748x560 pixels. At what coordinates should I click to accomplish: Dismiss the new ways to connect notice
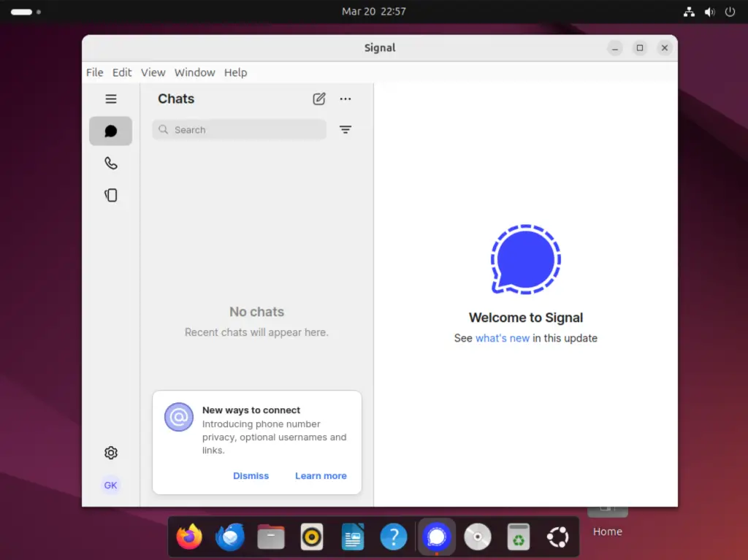pos(251,475)
